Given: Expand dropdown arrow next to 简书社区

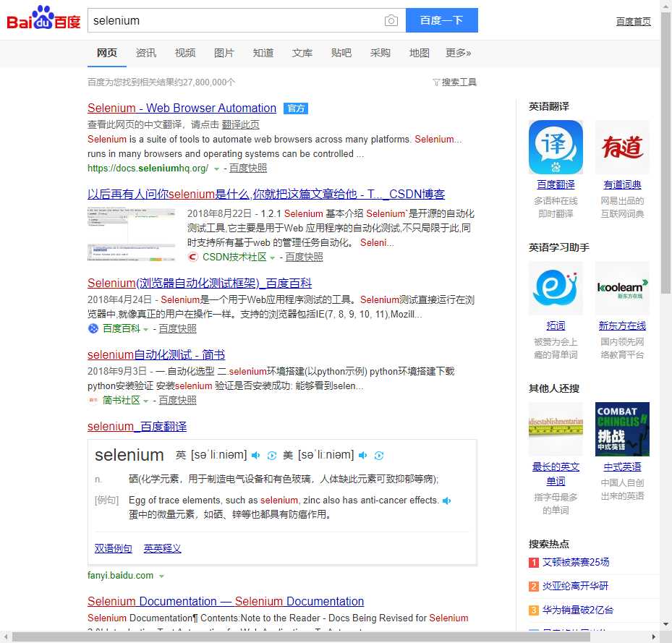Looking at the screenshot, I should pyautogui.click(x=145, y=401).
